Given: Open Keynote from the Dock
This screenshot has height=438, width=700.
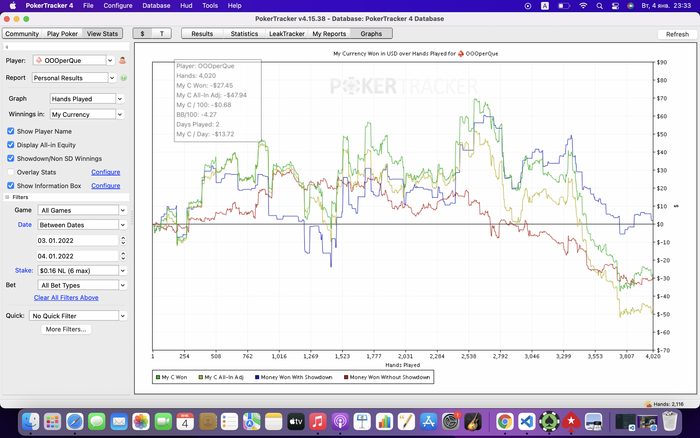Looking at the screenshot, I should 362,421.
